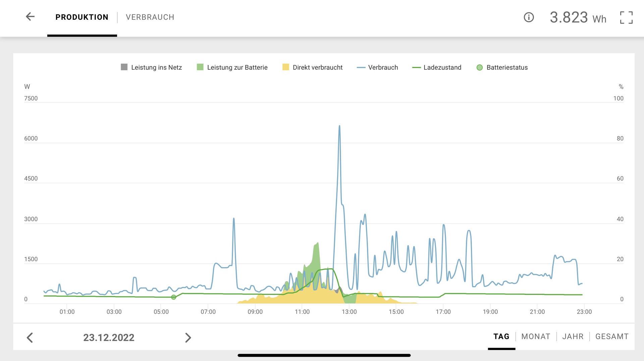Click the green Leistung zur Batterie swatch
Screen dimensions: 644x361
point(200,67)
